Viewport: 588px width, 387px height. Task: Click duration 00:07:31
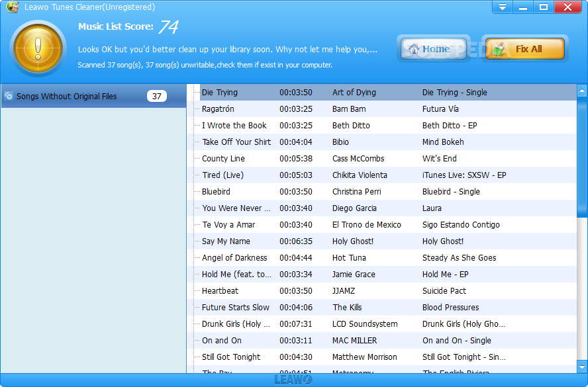pos(296,323)
